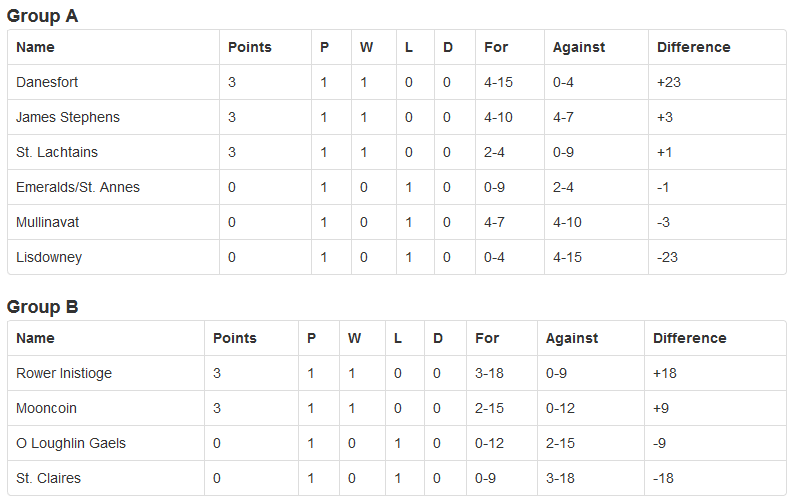
Task: Select the O Loughlin Gaels team name
Action: [71, 443]
